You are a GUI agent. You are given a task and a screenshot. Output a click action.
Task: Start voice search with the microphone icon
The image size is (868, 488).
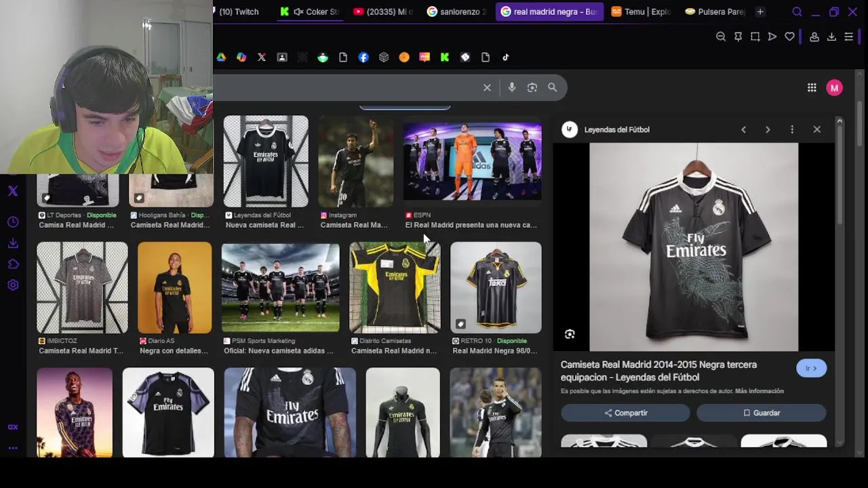click(x=512, y=87)
